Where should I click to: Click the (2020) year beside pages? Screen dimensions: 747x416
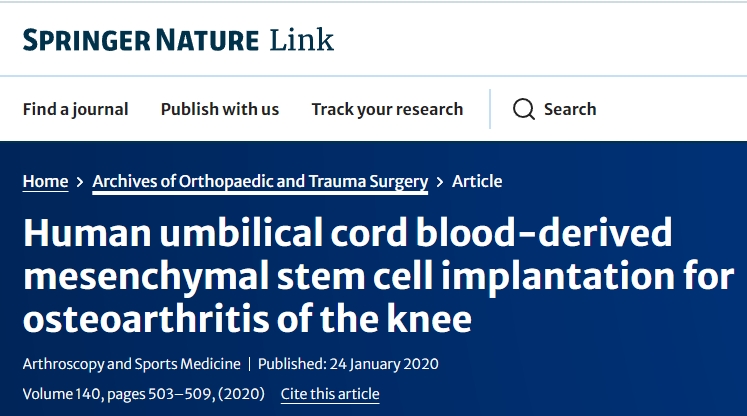point(242,393)
